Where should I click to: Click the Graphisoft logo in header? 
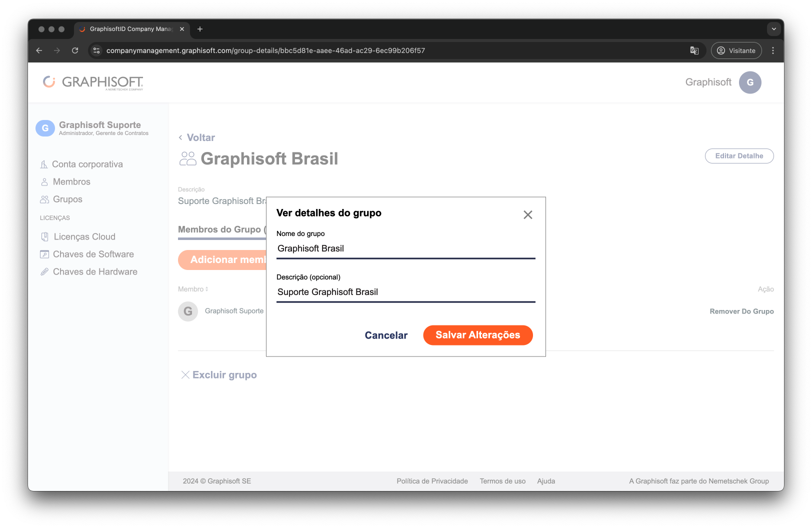coord(93,82)
